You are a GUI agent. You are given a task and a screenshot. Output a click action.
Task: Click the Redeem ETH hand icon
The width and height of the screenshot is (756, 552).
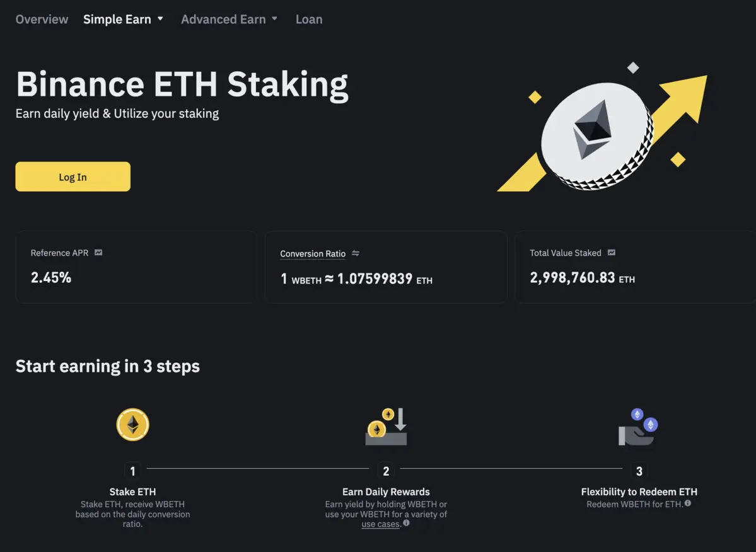pyautogui.click(x=638, y=427)
